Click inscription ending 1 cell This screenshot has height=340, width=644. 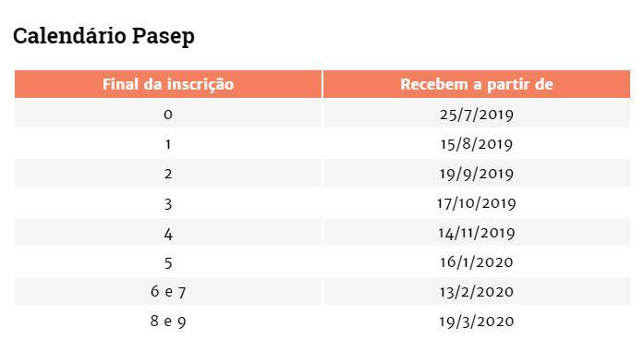coord(168,144)
